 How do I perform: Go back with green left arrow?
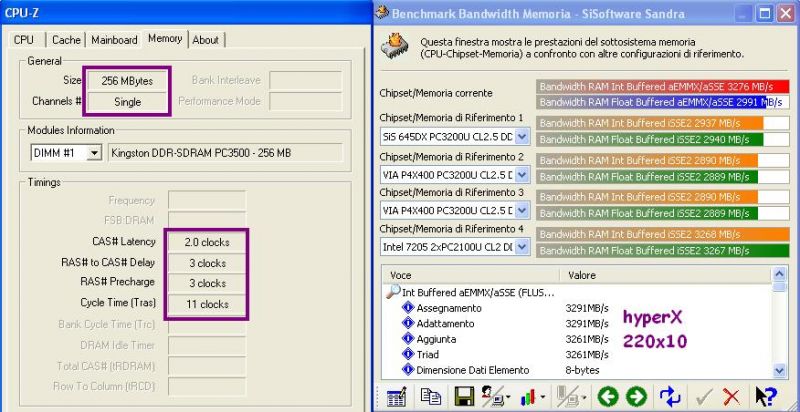608,396
